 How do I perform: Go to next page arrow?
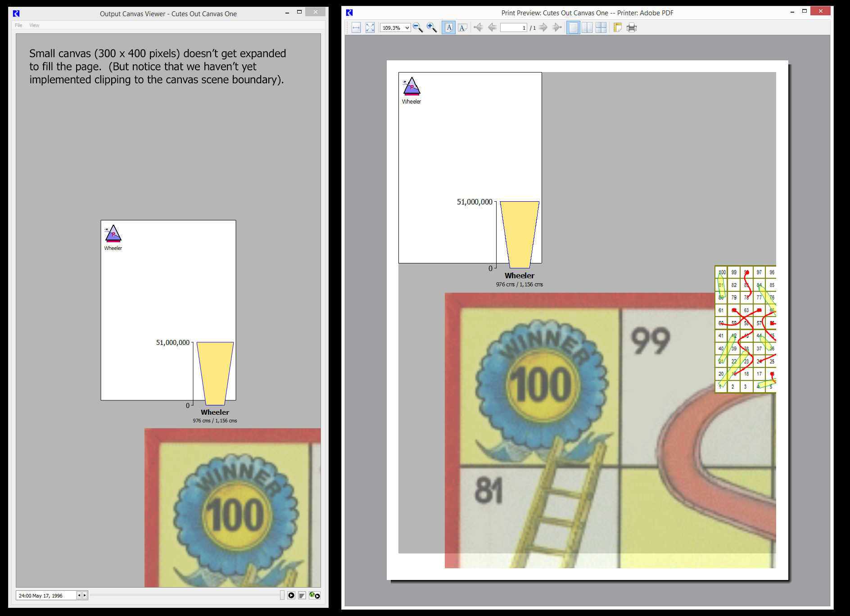tap(543, 28)
